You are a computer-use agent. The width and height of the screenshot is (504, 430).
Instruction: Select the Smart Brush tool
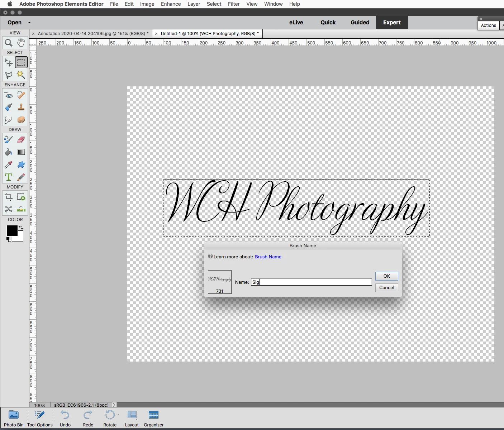coord(9,107)
